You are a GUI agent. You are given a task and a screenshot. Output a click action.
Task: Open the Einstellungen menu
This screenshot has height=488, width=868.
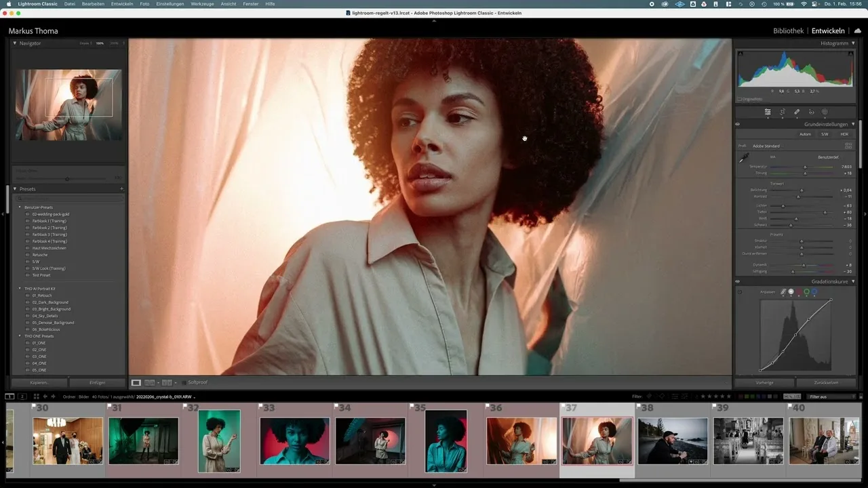(x=170, y=4)
